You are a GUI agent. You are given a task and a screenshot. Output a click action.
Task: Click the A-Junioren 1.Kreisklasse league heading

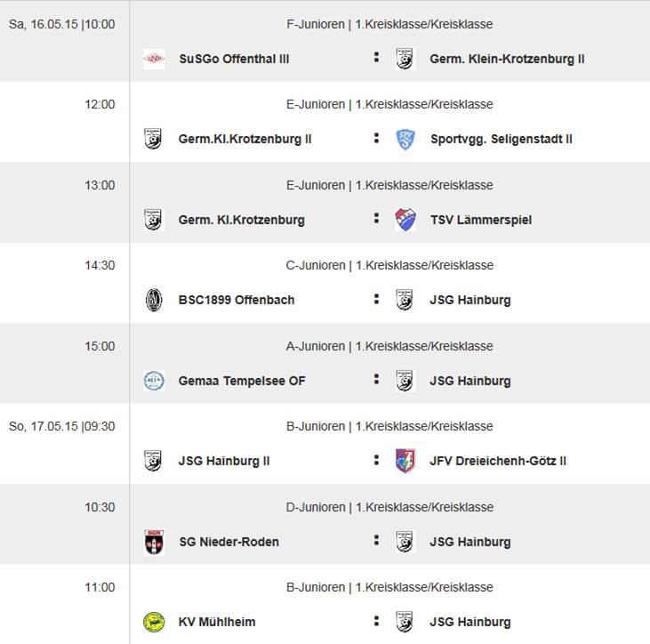389,346
